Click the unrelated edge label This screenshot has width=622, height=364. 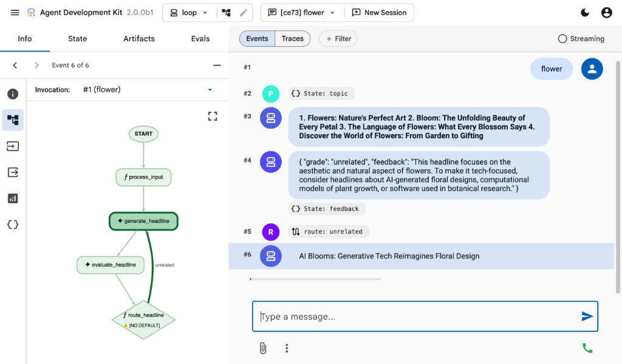click(164, 265)
